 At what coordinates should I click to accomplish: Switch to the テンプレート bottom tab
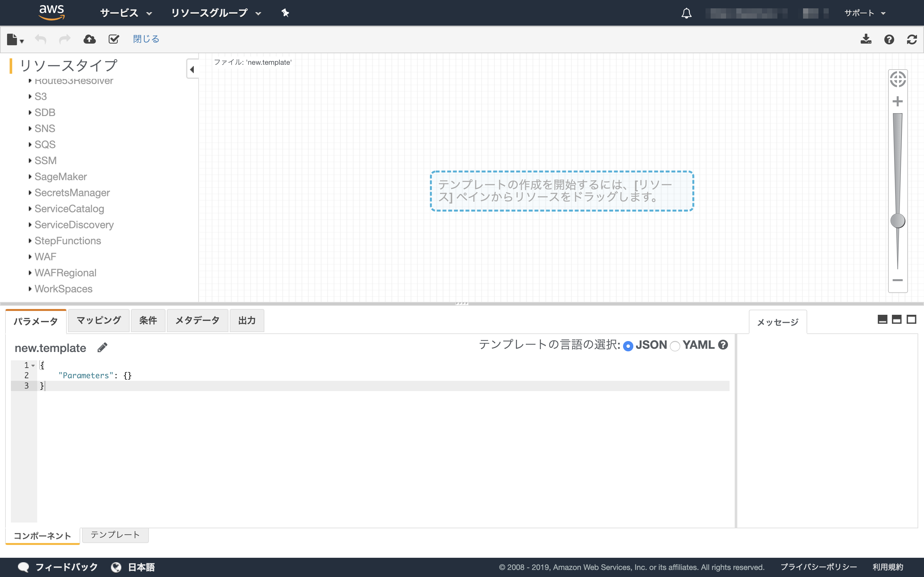click(115, 535)
